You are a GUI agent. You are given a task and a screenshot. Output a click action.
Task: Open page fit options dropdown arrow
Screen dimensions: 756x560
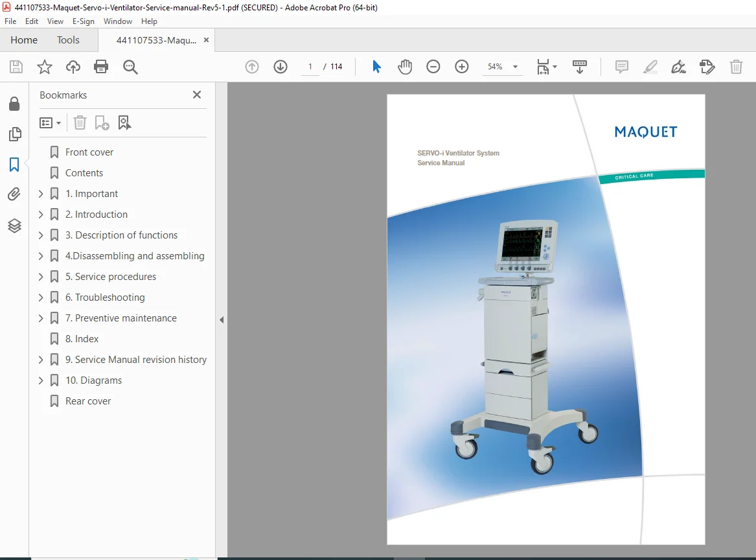(x=555, y=67)
